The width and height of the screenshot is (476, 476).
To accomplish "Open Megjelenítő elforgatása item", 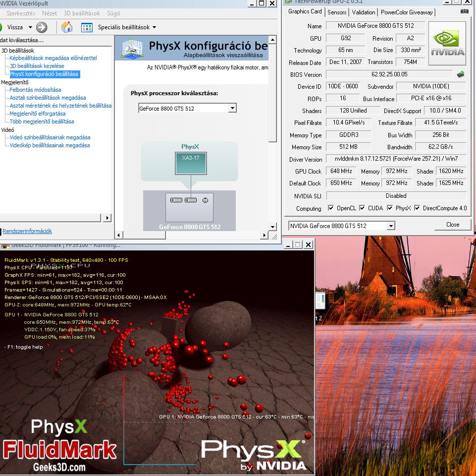I will 37,114.
